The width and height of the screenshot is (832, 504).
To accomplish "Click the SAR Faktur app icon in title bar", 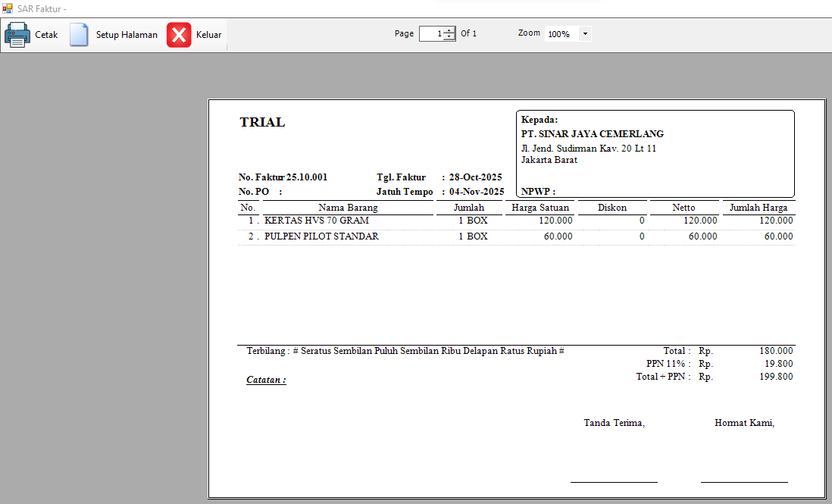I will pos(8,8).
